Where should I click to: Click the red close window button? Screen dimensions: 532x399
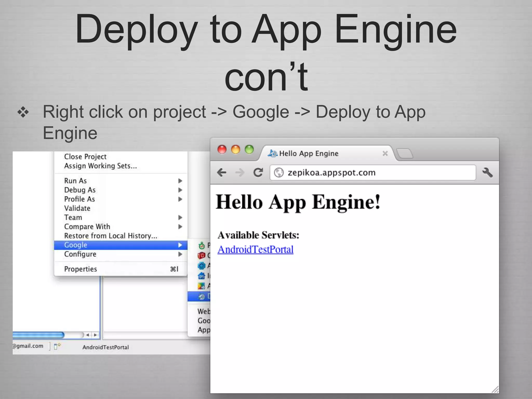tap(222, 150)
